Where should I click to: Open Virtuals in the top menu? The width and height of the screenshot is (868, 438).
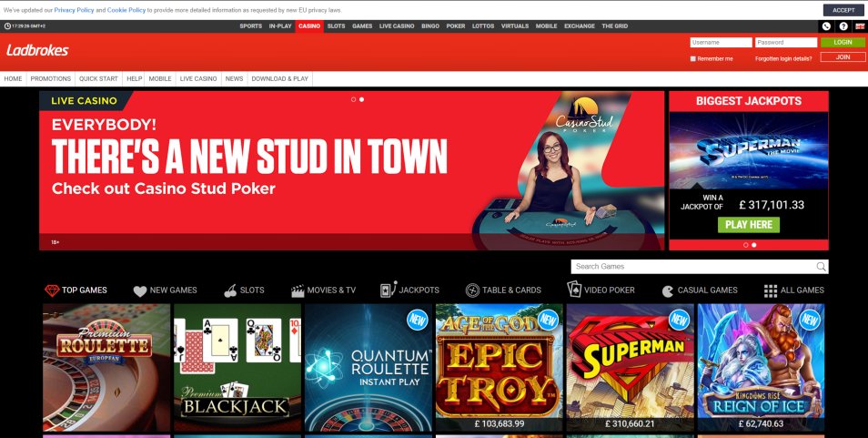(515, 26)
